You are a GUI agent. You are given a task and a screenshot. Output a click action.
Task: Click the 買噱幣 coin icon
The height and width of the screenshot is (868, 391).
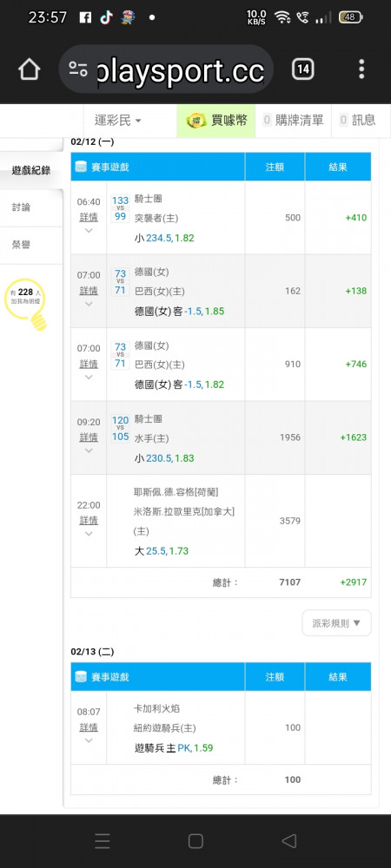click(x=196, y=120)
